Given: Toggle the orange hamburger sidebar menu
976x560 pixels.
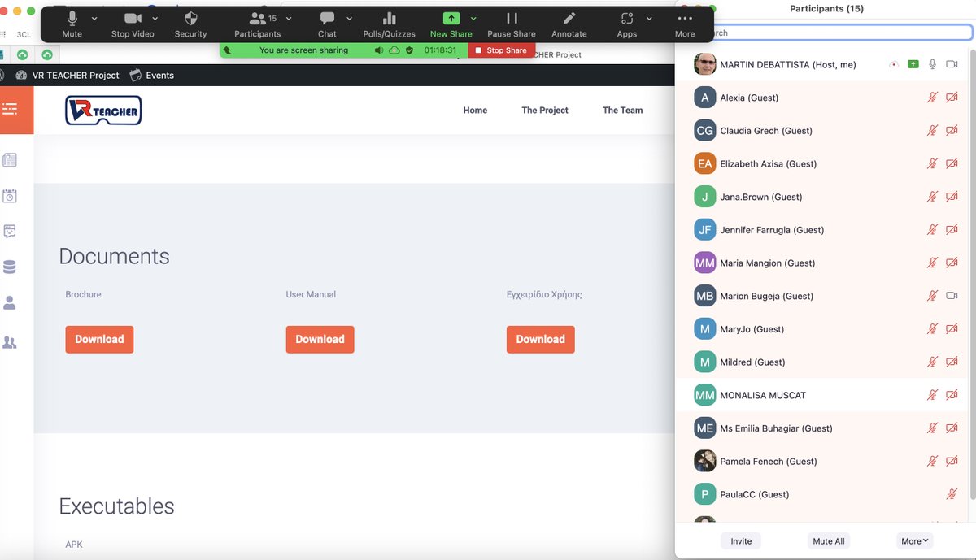Looking at the screenshot, I should tap(10, 109).
